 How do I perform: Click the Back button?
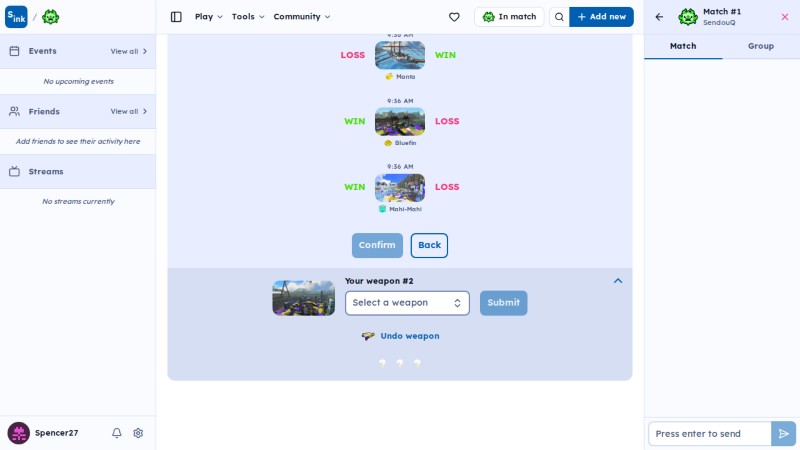click(430, 245)
